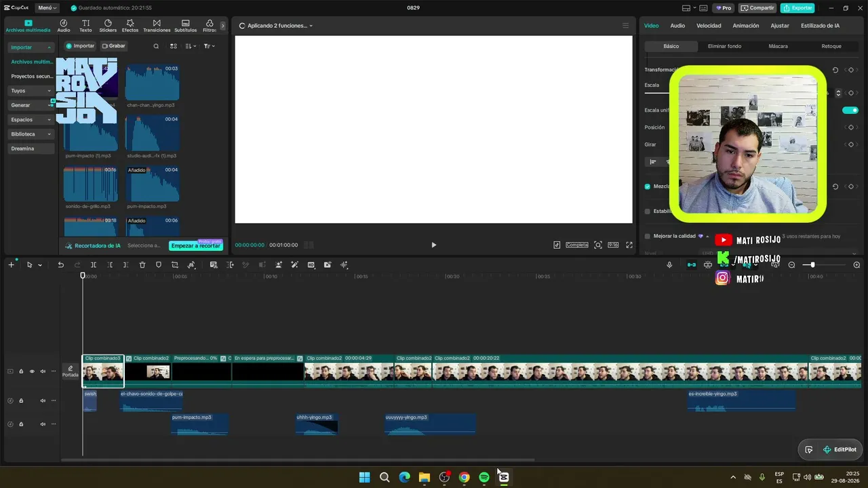This screenshot has height=488, width=868.
Task: Switch to the Animación tab
Action: tap(746, 26)
